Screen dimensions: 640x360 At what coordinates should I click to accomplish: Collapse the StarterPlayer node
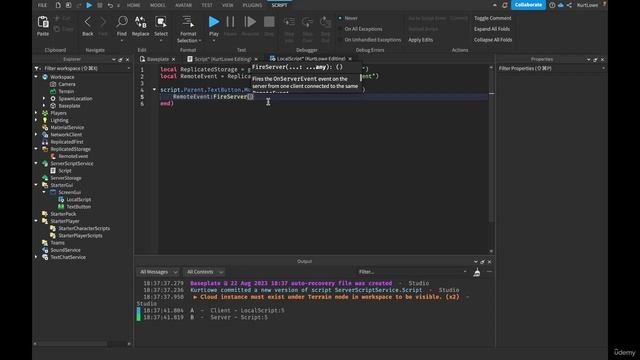click(36, 221)
